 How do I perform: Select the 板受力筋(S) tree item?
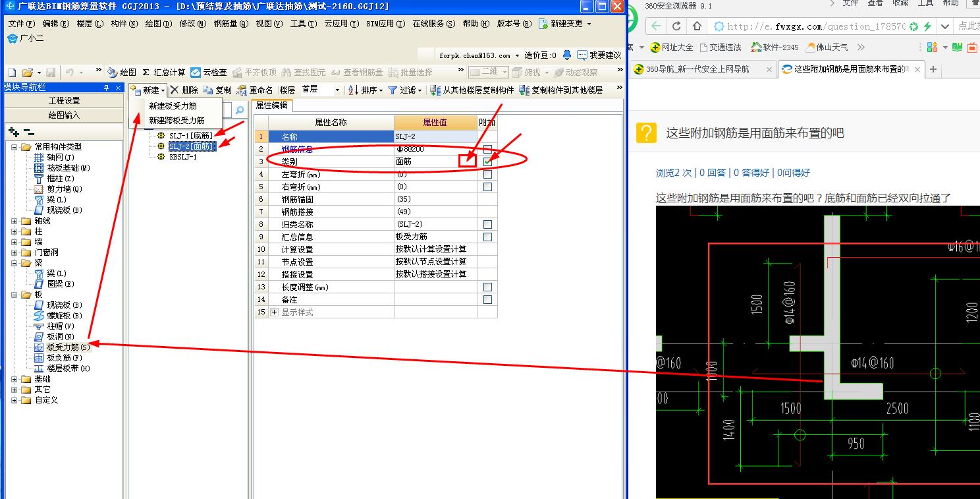coord(68,347)
